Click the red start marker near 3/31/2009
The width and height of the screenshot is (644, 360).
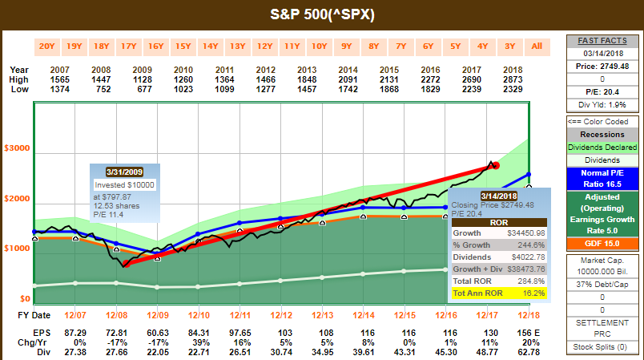coord(127,264)
